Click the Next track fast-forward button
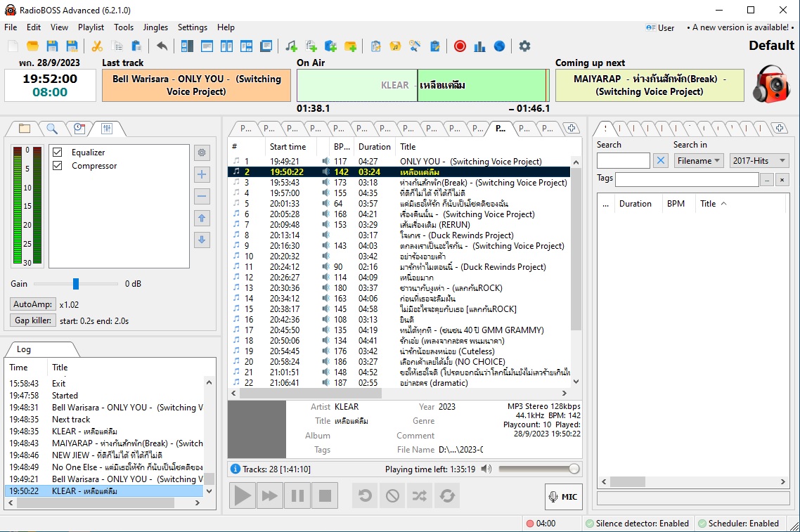The width and height of the screenshot is (800, 532). tap(270, 495)
